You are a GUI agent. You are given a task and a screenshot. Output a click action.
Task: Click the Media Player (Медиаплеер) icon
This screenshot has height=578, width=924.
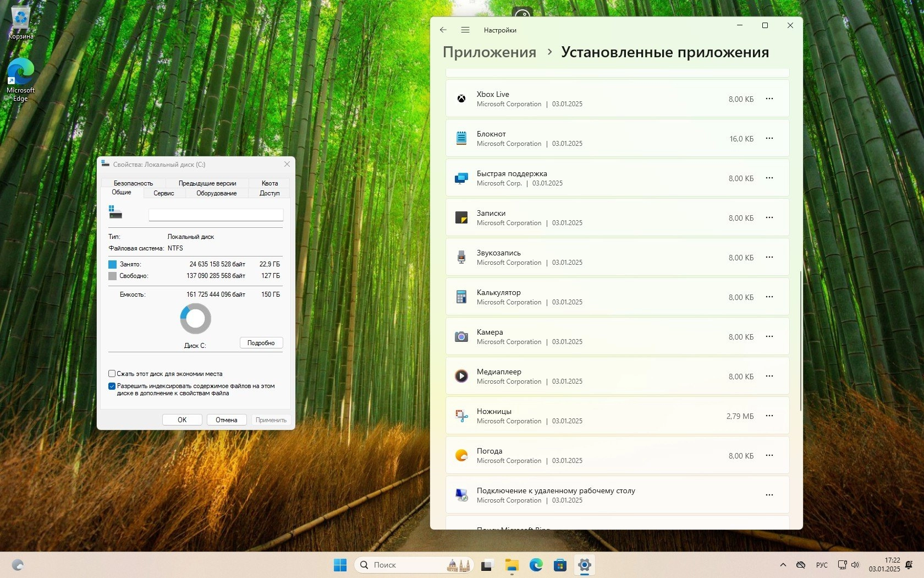(x=461, y=377)
